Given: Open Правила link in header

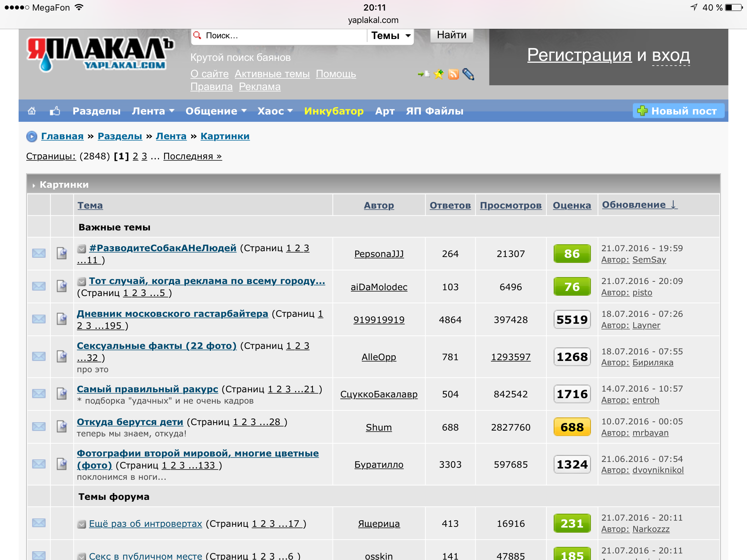Looking at the screenshot, I should pyautogui.click(x=212, y=87).
